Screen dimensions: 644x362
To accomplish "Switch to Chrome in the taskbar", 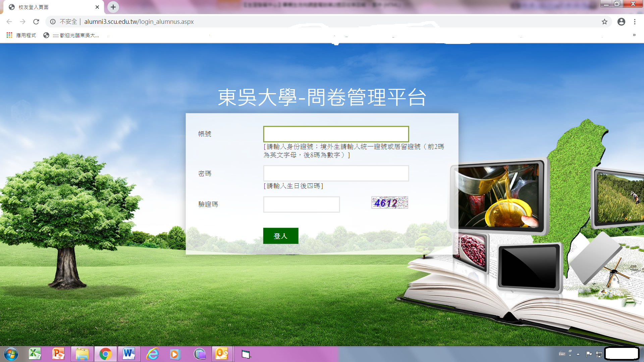I will (x=106, y=354).
